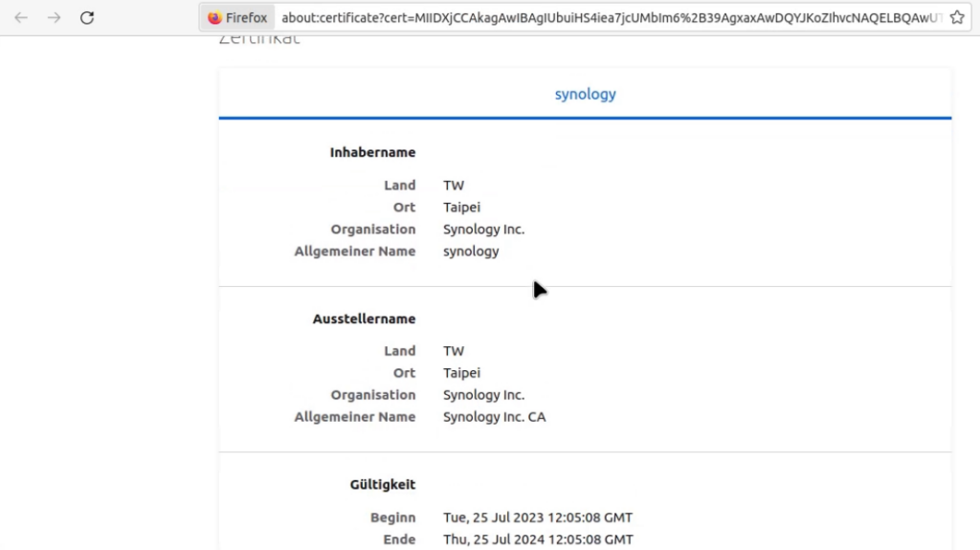
Task: Click the Ausstellername section heading
Action: coord(364,319)
